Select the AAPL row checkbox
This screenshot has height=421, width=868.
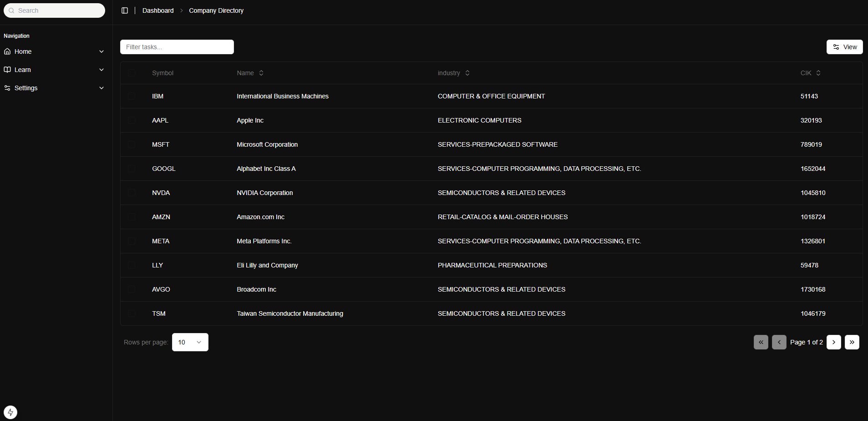click(132, 120)
